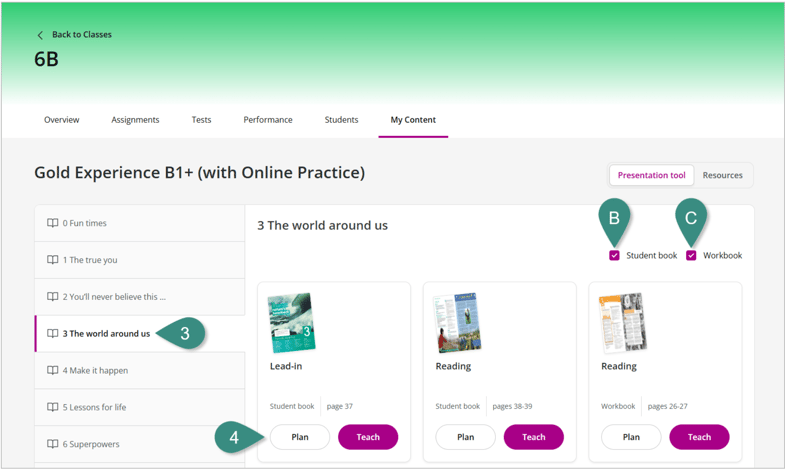Screen dimensions: 785x470
Task: Select unit 3 The world around us
Action: pos(106,334)
